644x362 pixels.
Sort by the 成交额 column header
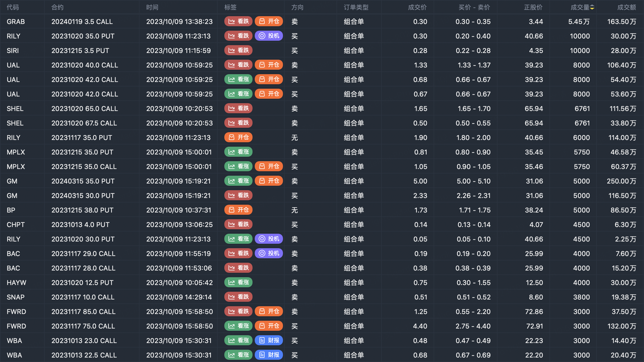pyautogui.click(x=626, y=8)
